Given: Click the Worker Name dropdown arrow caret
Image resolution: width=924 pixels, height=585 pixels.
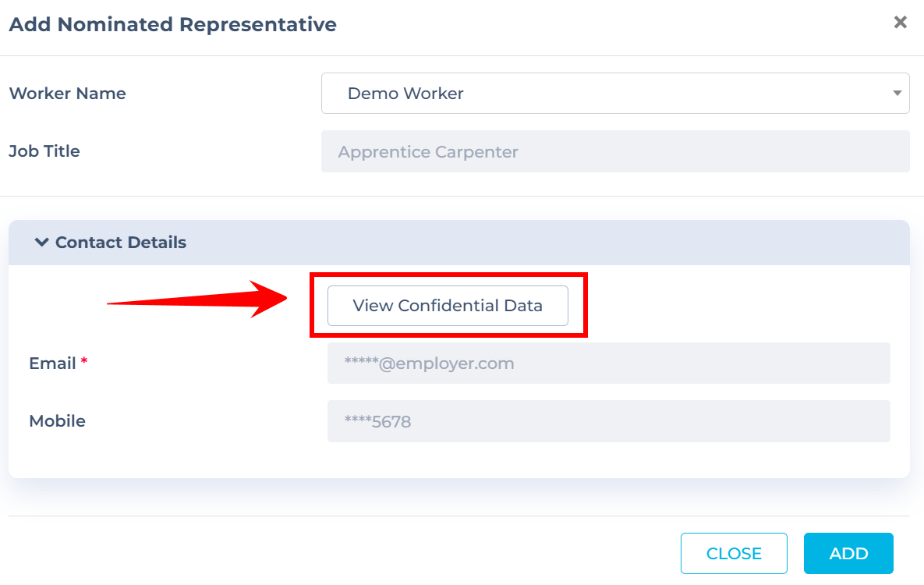Looking at the screenshot, I should (x=897, y=93).
